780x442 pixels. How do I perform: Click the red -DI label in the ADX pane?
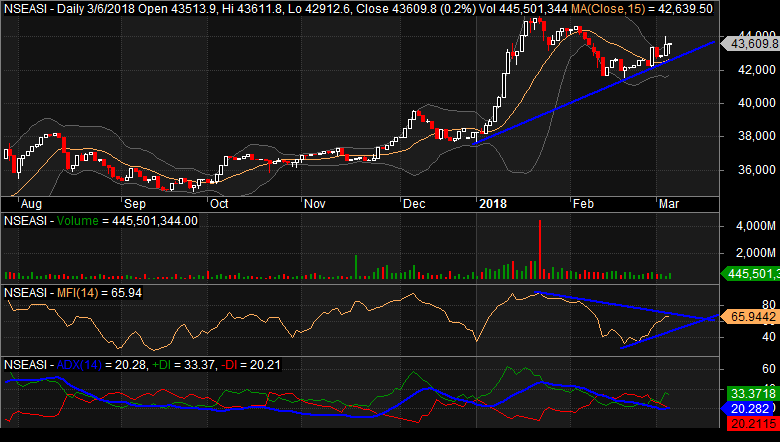(229, 365)
